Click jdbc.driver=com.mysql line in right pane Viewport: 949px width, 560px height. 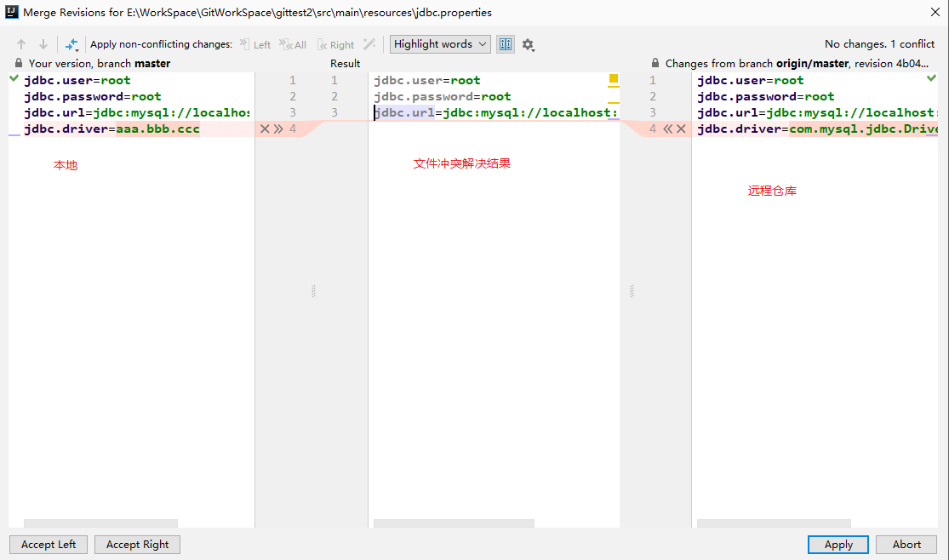[817, 129]
